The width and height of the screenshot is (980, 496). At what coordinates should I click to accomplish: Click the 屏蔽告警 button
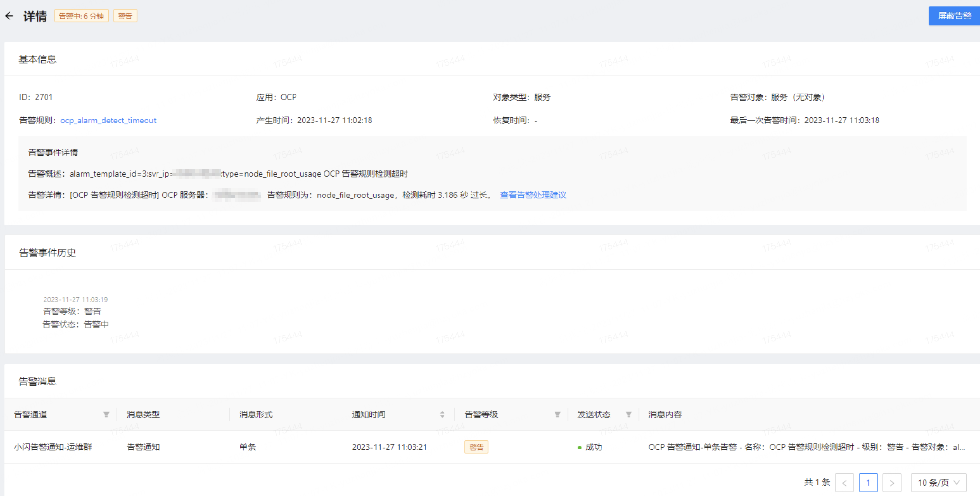953,16
